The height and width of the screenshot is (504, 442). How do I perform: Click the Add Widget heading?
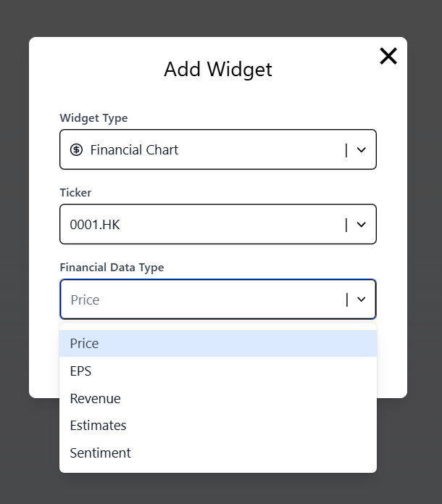point(218,70)
